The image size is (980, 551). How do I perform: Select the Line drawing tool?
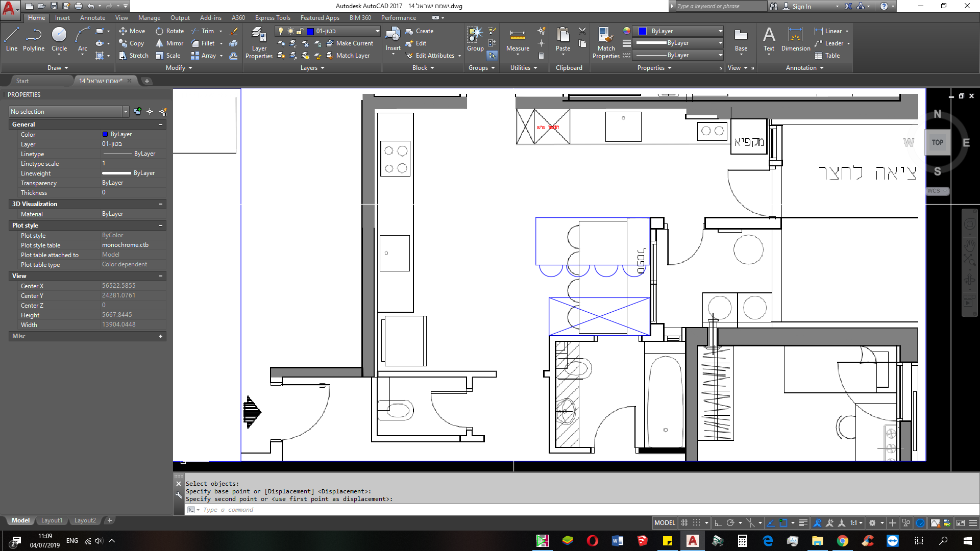click(x=12, y=39)
